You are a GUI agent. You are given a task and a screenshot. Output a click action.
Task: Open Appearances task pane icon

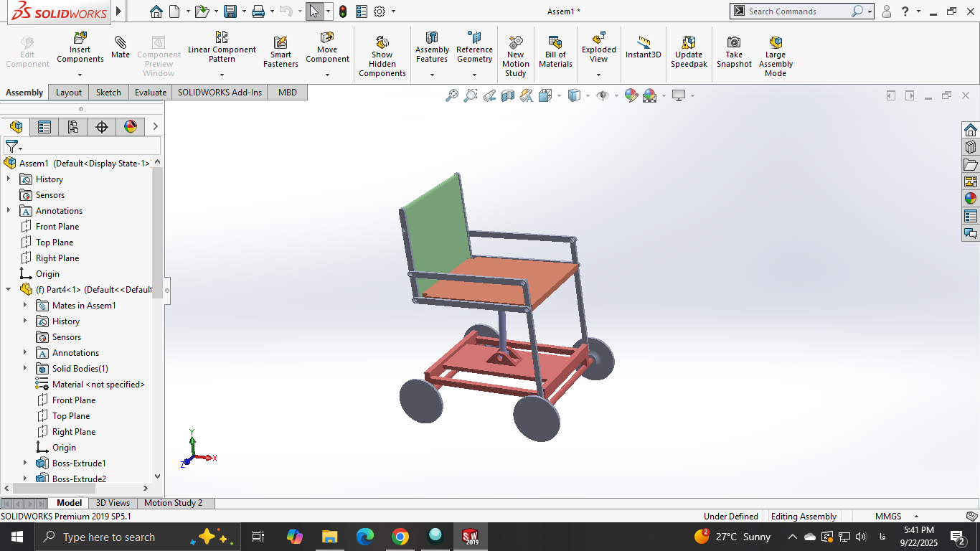tap(971, 199)
